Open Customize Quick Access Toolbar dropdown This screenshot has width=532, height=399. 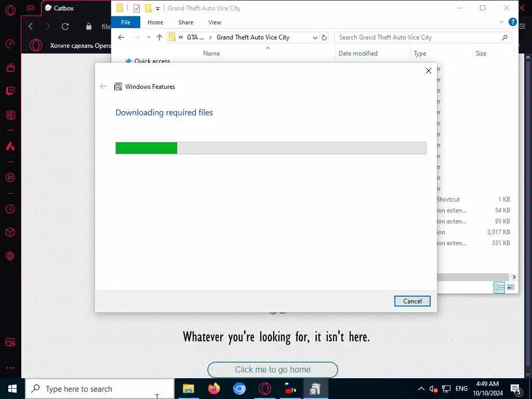click(x=157, y=8)
